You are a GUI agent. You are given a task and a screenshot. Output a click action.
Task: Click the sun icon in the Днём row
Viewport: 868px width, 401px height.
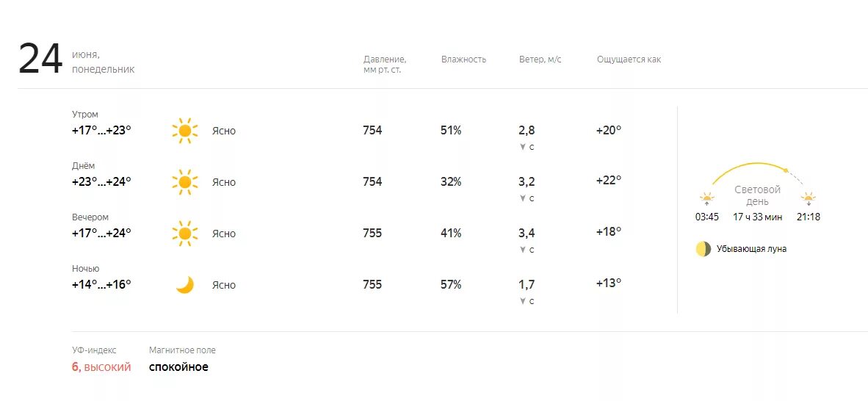[x=184, y=182]
